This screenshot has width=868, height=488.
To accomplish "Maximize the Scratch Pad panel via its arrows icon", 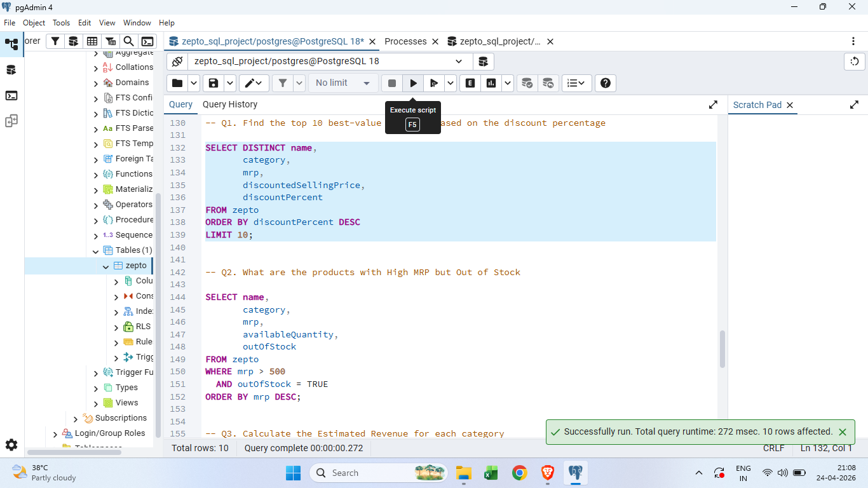I will click(x=853, y=105).
